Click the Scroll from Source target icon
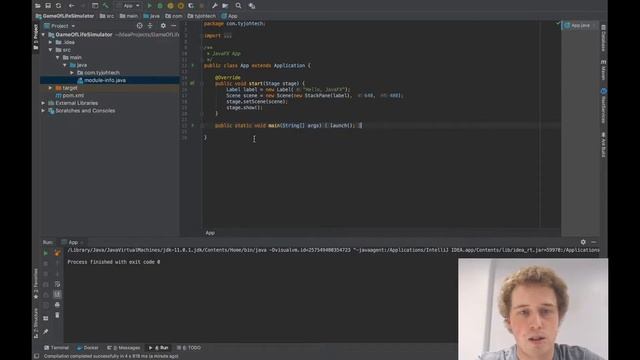Screen dimensions: 640x360 pos(140,26)
